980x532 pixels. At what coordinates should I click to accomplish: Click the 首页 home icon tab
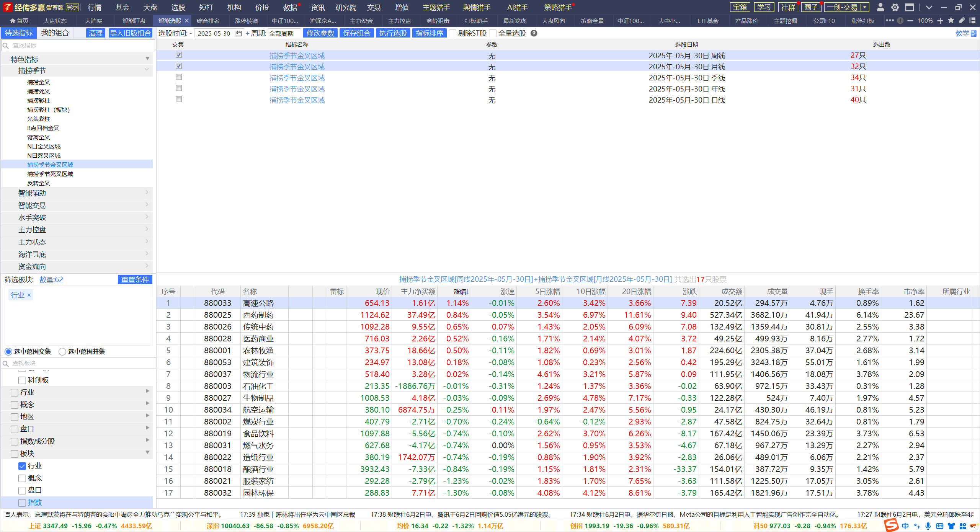[19, 21]
